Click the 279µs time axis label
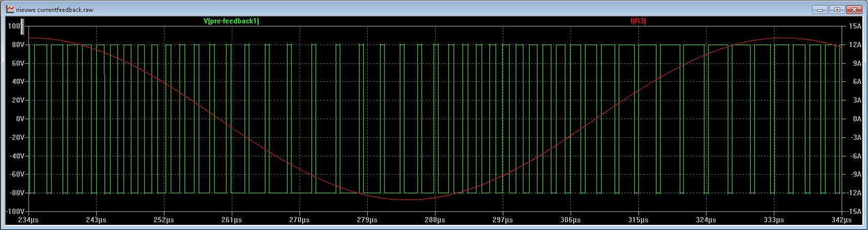 click(367, 220)
